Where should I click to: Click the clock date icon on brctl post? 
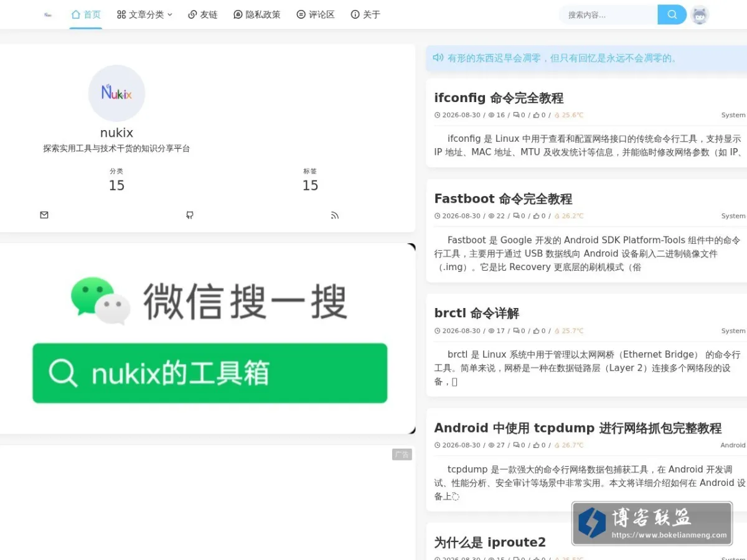[x=437, y=331]
